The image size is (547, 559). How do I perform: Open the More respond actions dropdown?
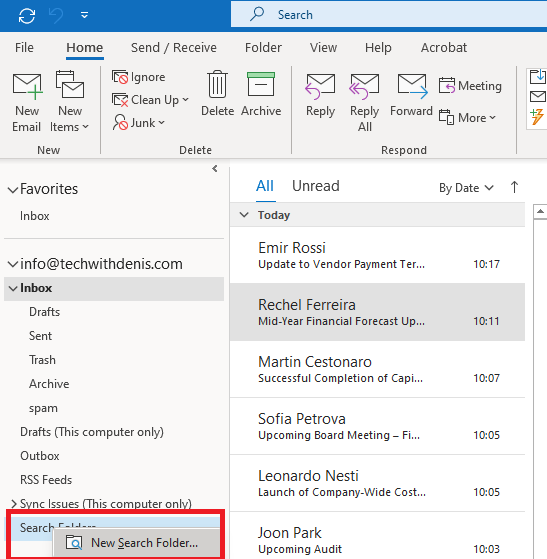467,118
